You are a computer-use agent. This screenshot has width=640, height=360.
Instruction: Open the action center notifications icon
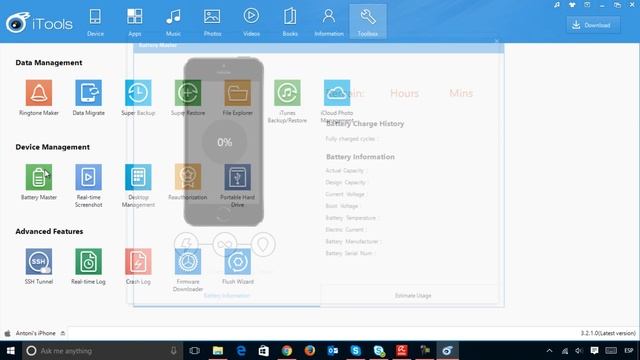(x=594, y=351)
